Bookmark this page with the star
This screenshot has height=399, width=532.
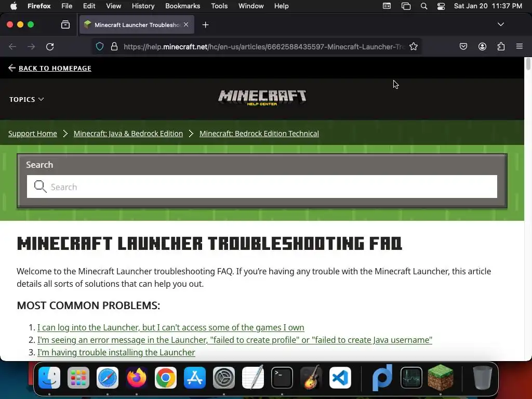[413, 46]
